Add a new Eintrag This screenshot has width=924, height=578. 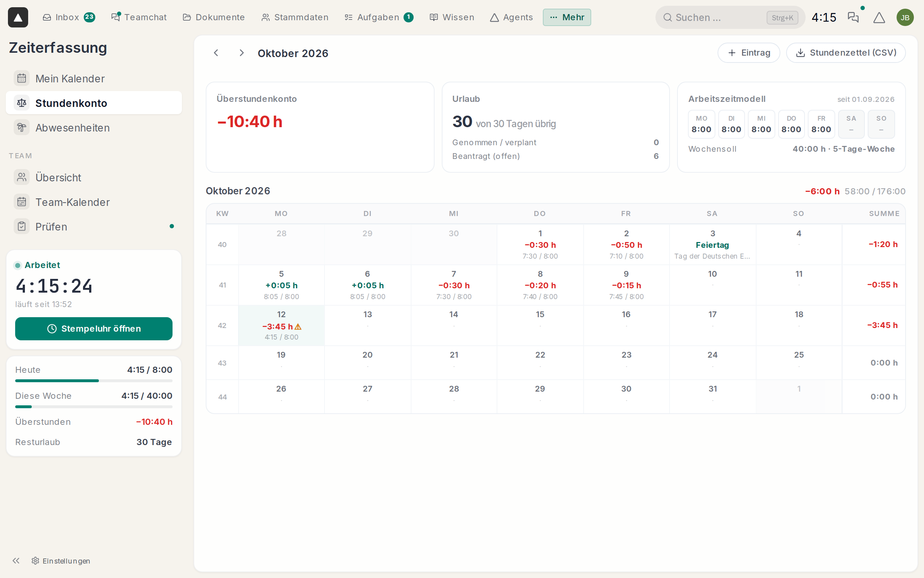748,53
